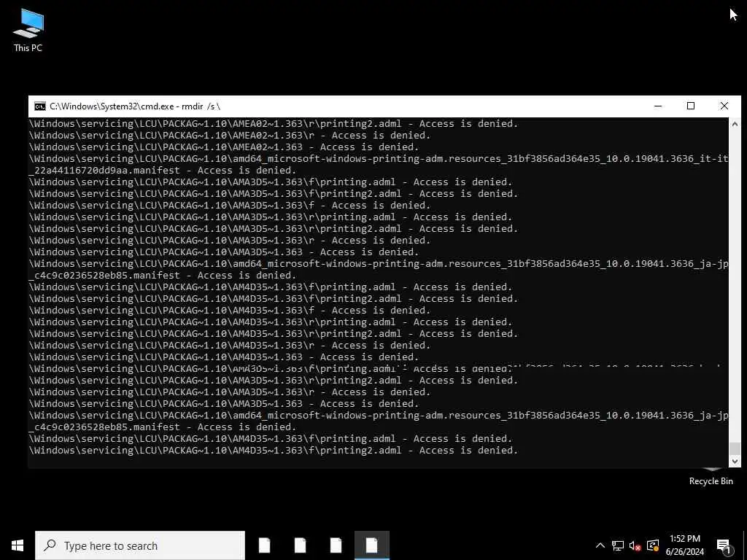
Task: Click the AMEA02~1.363\r - Access is denied line
Action: point(230,135)
